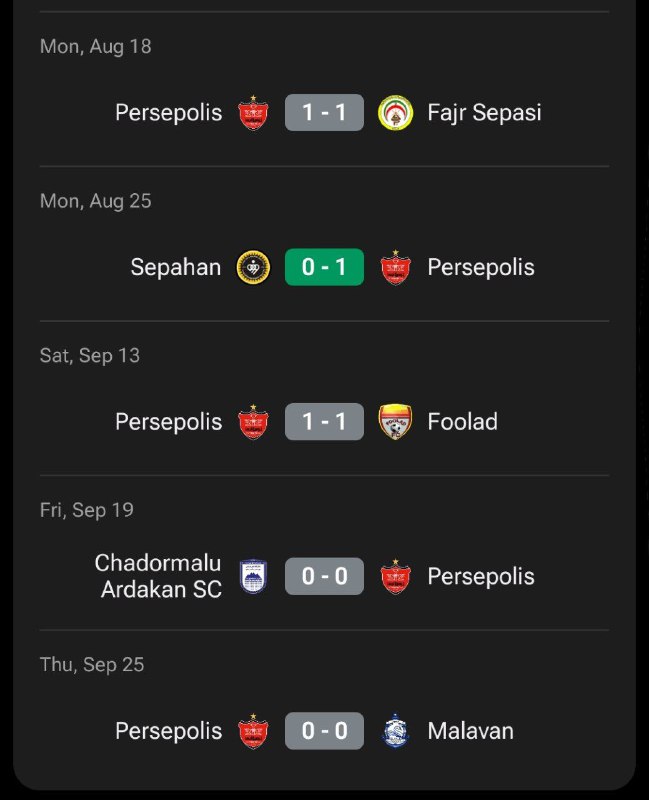Click the Foolad club crest

[x=396, y=422]
